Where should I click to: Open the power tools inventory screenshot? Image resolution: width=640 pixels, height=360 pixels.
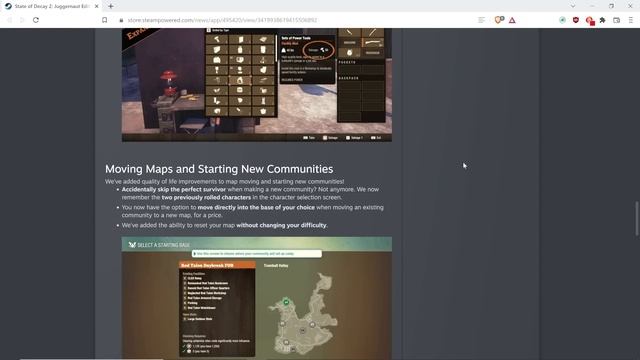click(257, 85)
